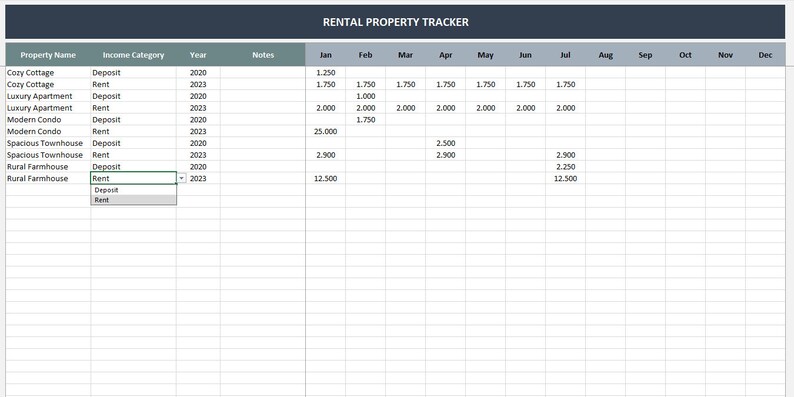The image size is (794, 397).
Task: Click the Aug month header
Action: point(606,55)
